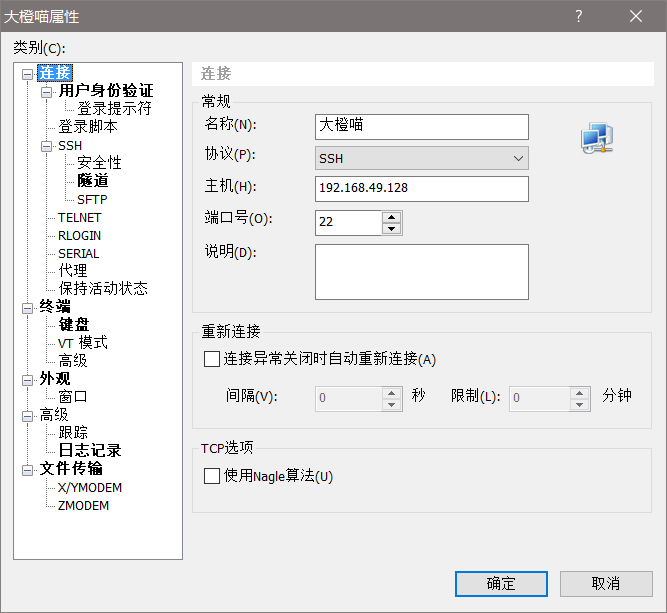Select 外观 in the tree
This screenshot has height=613, width=667.
(55, 379)
